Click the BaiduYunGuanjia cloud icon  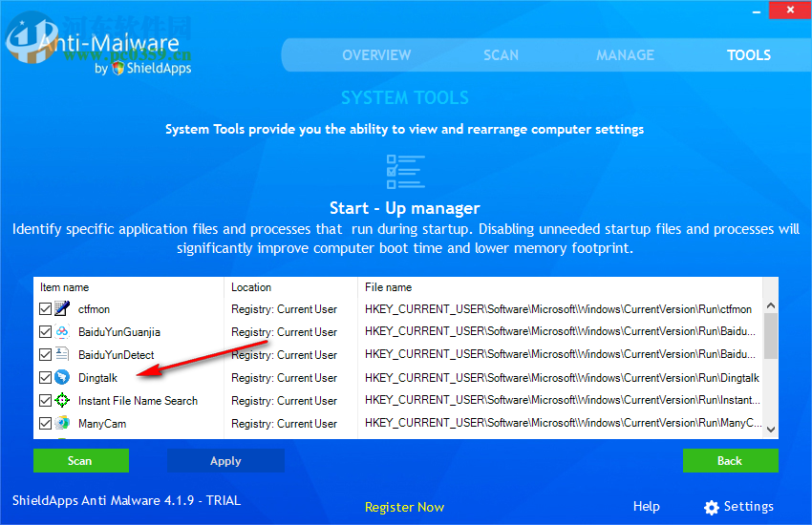(x=62, y=331)
